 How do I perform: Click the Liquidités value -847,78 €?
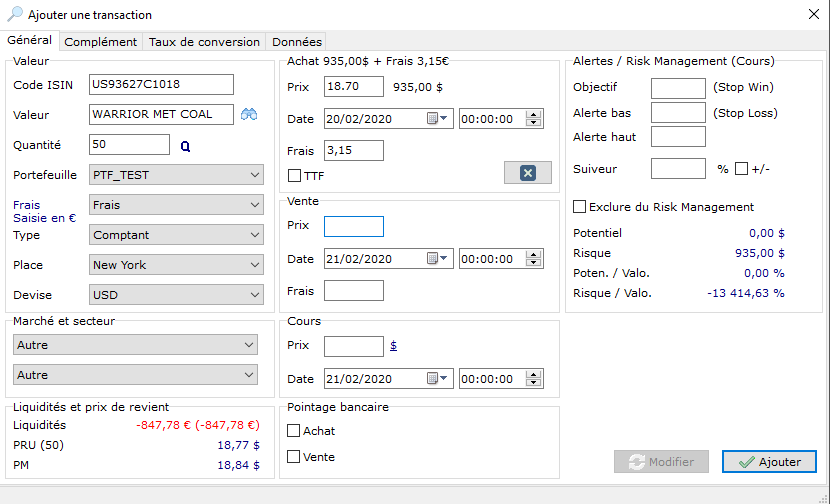[x=198, y=425]
